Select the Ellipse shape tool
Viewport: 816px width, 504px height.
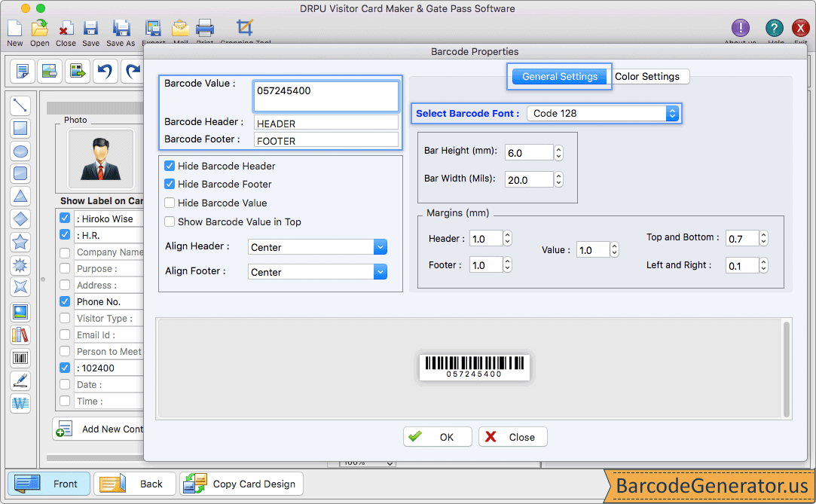coord(20,151)
